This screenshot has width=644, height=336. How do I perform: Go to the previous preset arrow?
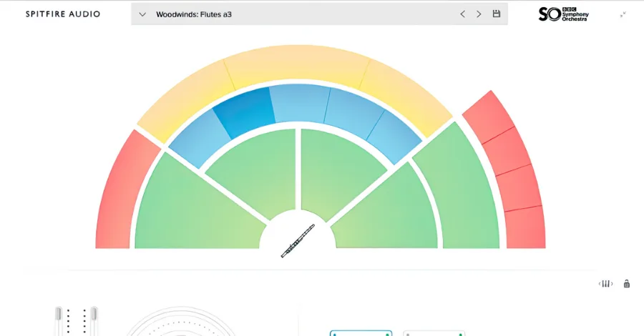click(x=462, y=14)
